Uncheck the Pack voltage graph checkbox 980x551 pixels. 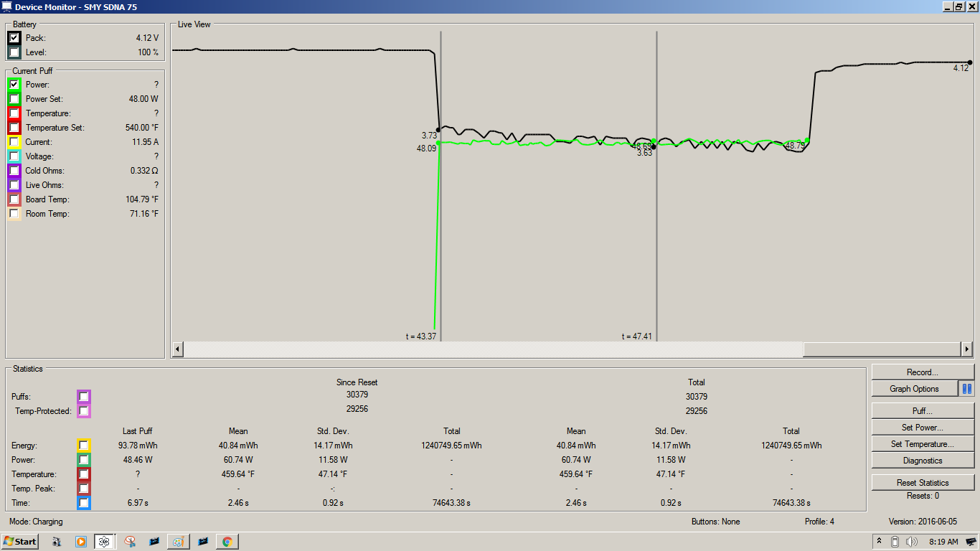pos(14,38)
